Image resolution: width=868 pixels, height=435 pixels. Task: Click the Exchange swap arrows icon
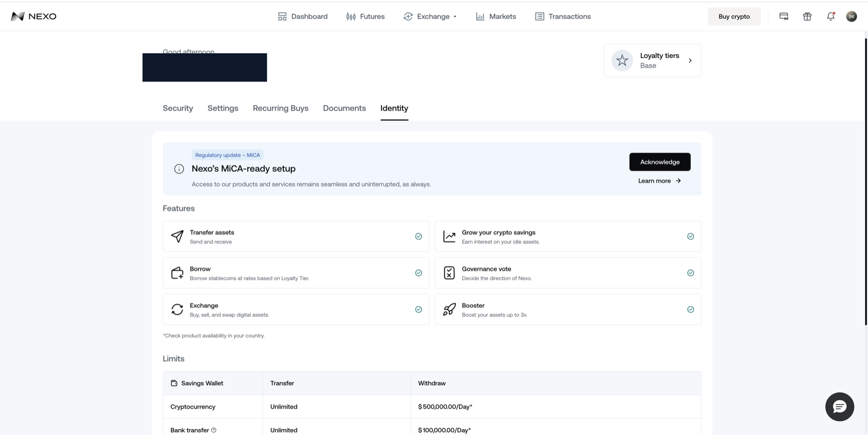point(177,309)
